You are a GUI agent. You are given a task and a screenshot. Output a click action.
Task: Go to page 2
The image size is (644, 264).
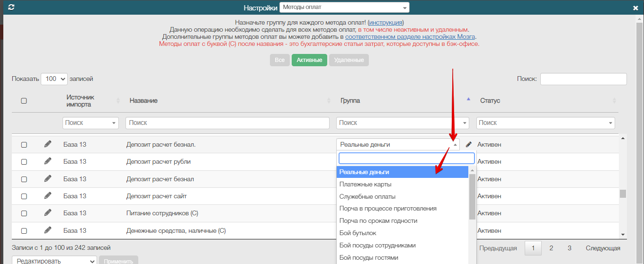coord(551,248)
